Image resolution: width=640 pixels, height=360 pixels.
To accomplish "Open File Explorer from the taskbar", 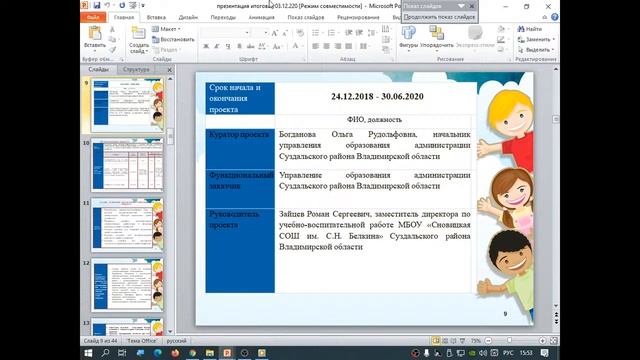I will click(209, 353).
